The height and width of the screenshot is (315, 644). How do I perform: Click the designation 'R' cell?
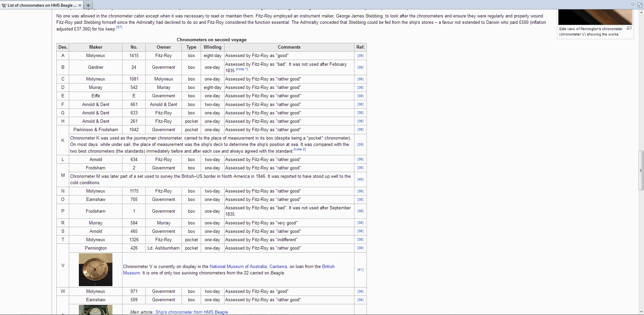coord(63,223)
